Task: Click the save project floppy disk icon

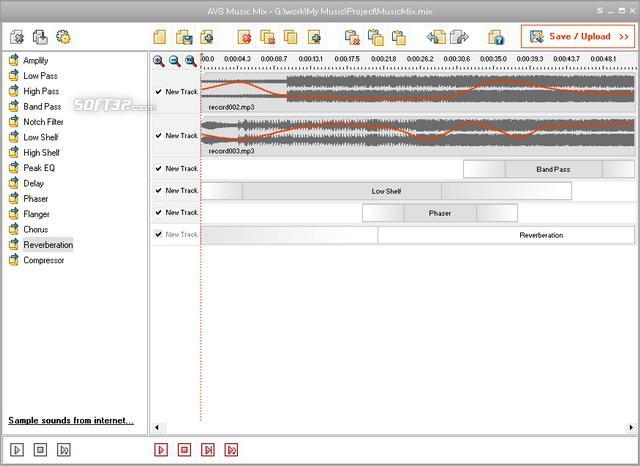Action: (x=184, y=37)
